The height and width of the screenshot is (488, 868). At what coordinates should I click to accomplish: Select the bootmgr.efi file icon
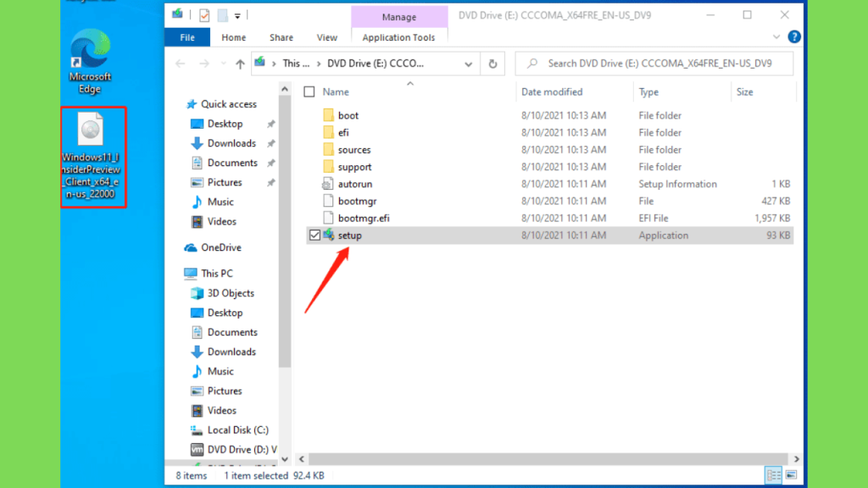pos(328,218)
